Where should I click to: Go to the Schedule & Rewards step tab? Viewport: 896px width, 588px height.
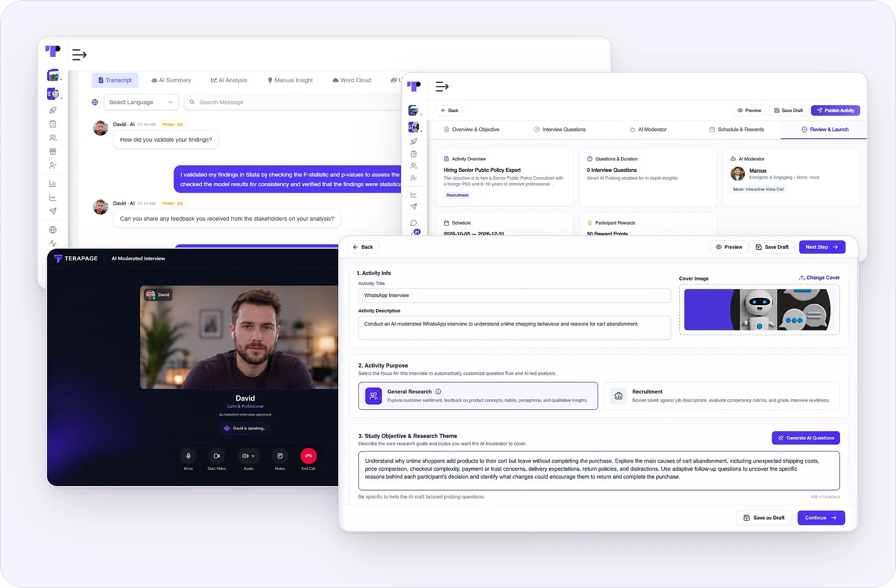click(x=736, y=129)
